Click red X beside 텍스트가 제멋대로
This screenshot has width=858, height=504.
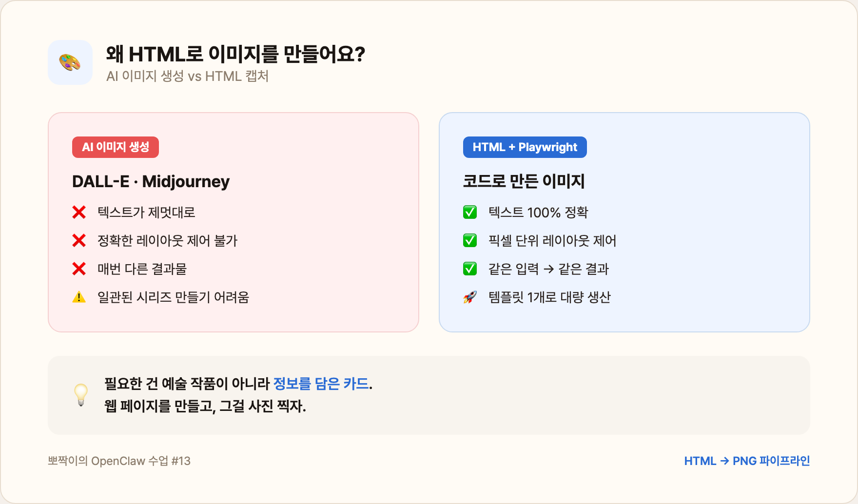pos(79,213)
